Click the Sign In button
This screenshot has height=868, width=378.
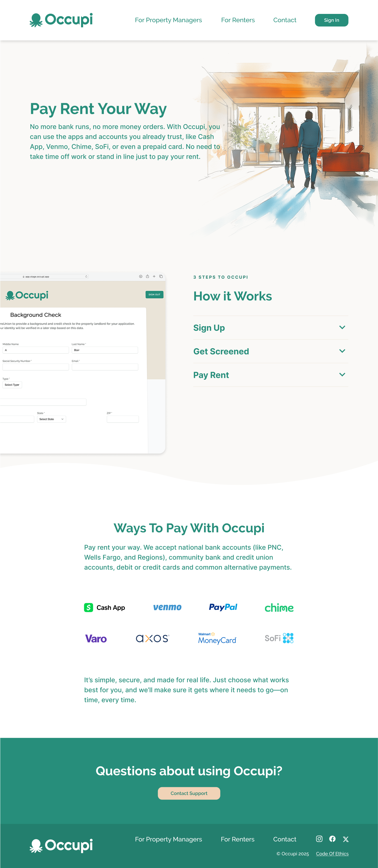(x=331, y=20)
